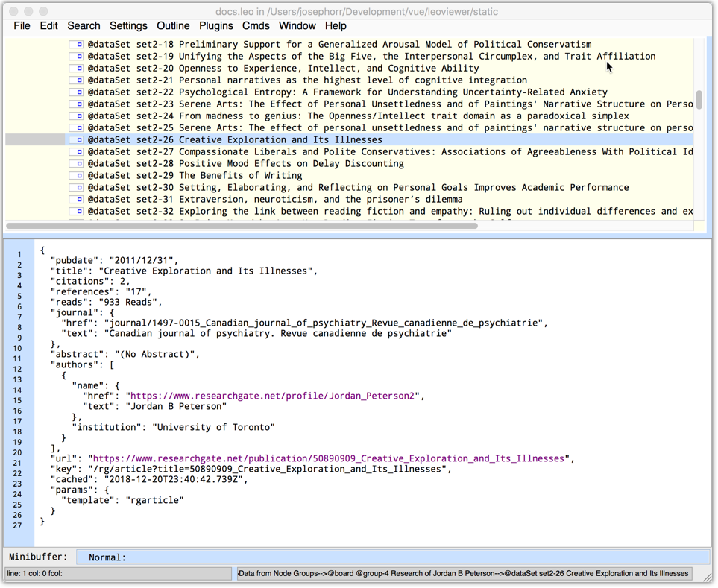The image size is (718, 588).
Task: Click the node icon for set2-22 row
Action: (76, 92)
